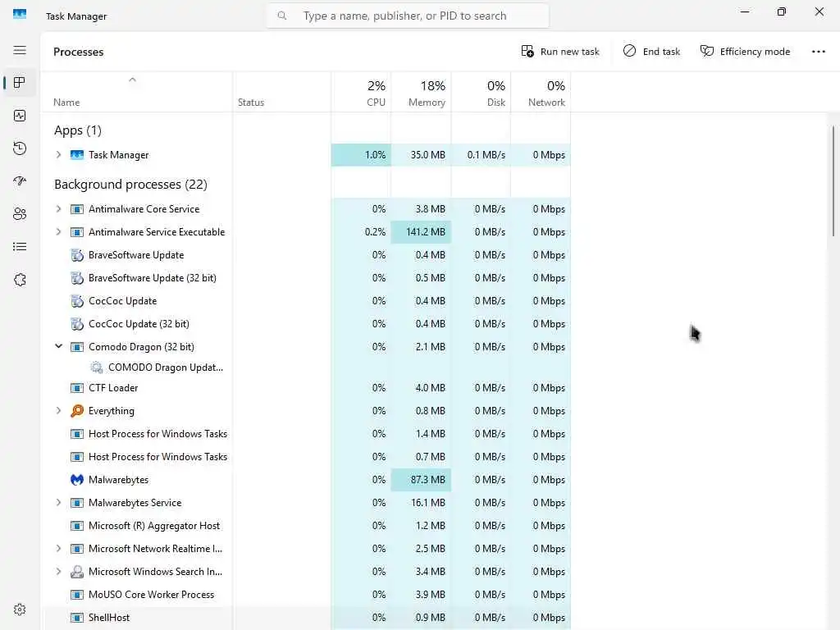This screenshot has height=630, width=840.
Task: Click the BraveSoftware Update process icon
Action: click(77, 255)
